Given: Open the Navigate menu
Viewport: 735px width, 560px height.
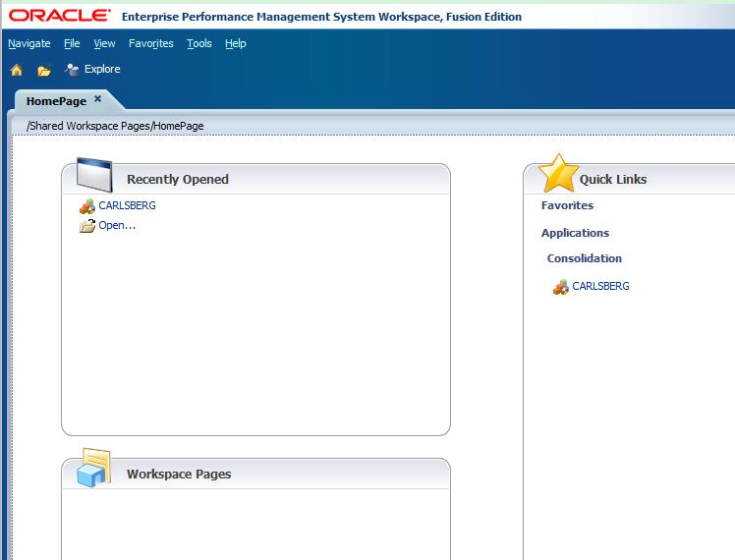Looking at the screenshot, I should pos(29,43).
